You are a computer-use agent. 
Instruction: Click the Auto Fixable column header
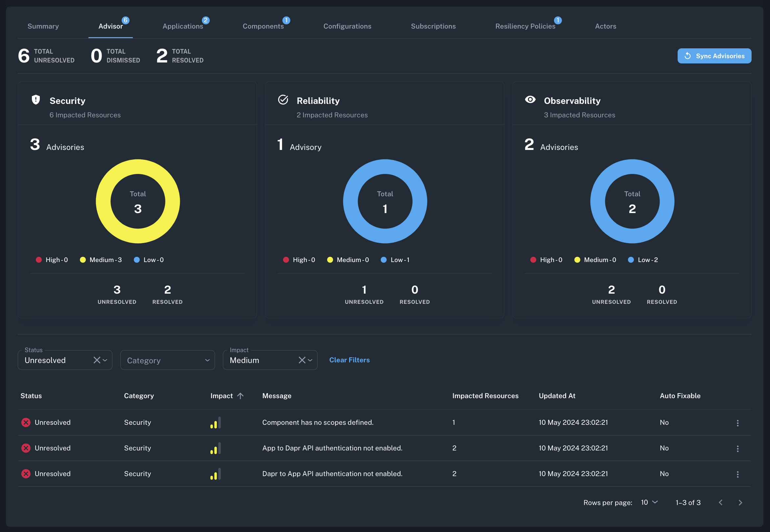[x=680, y=395]
